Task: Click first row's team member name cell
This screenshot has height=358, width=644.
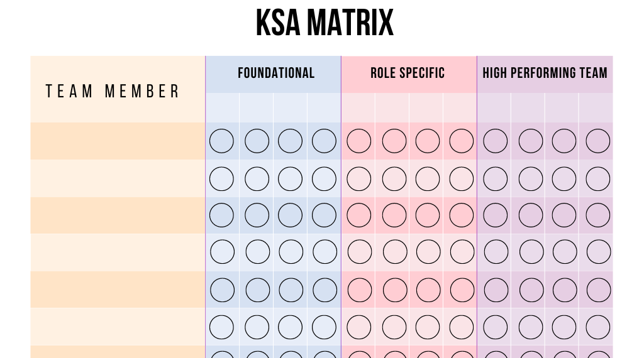Action: 118,141
